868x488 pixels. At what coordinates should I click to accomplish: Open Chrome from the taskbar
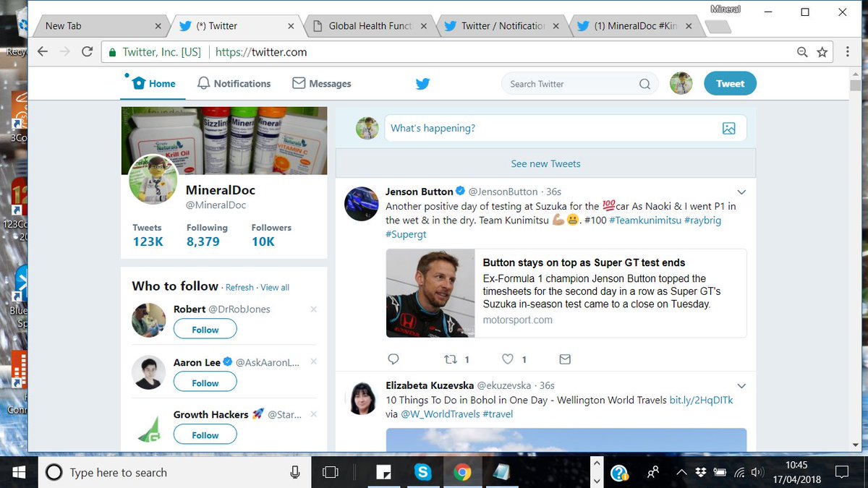tap(462, 472)
